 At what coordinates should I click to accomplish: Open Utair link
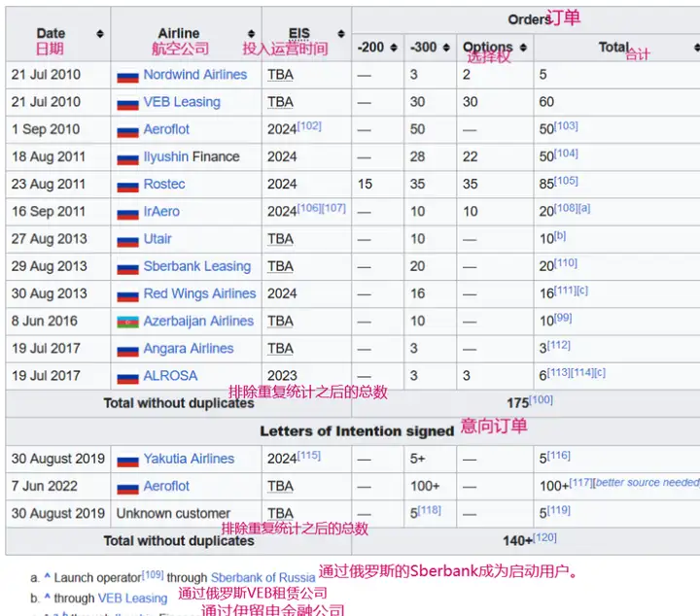[x=157, y=239]
